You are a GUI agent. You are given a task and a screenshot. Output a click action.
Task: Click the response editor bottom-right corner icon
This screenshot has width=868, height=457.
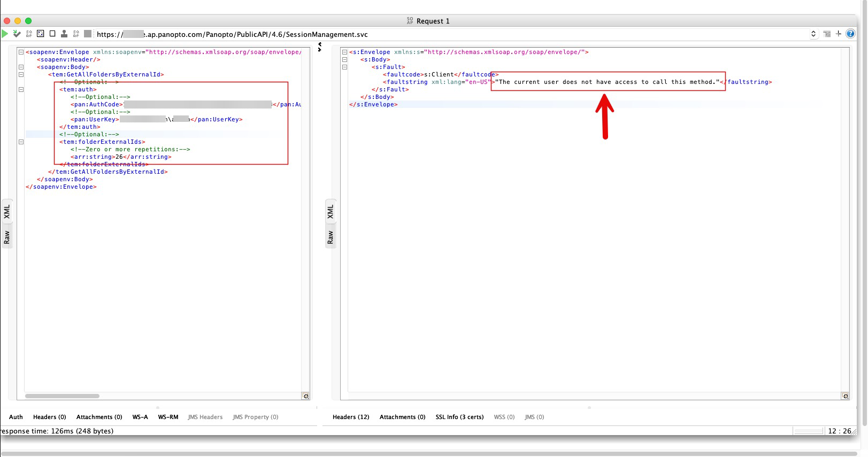click(846, 396)
